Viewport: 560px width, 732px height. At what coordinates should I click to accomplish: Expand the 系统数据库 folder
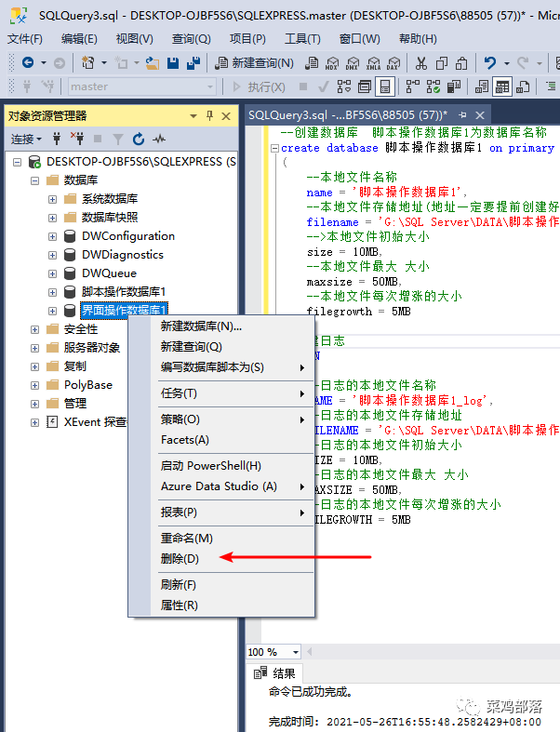click(52, 199)
